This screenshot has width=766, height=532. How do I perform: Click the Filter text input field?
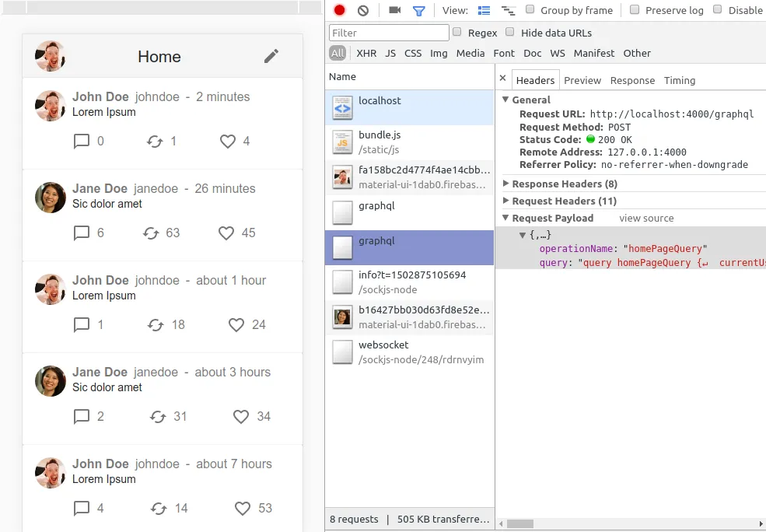click(x=389, y=33)
